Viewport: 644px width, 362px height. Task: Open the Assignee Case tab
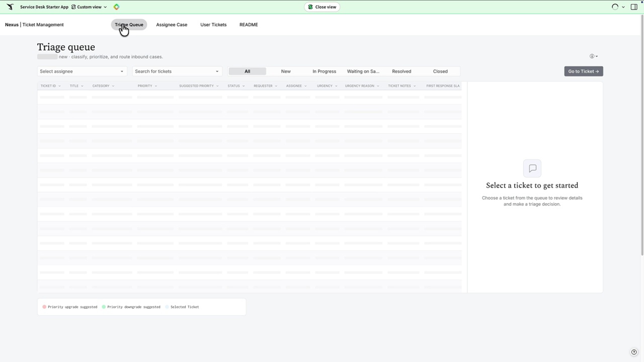coord(172,24)
